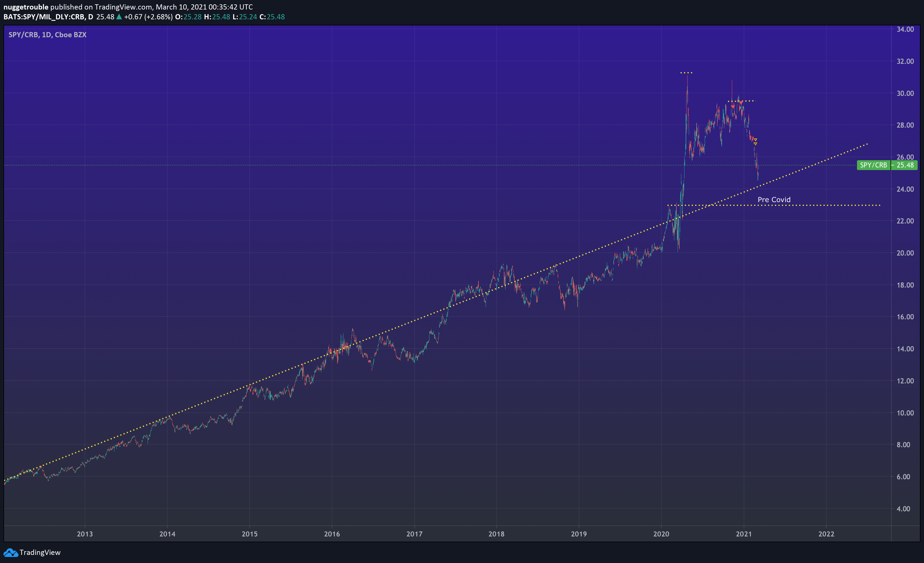Click the right-hand red arrow marker below late-2020 dotted line

[741, 103]
